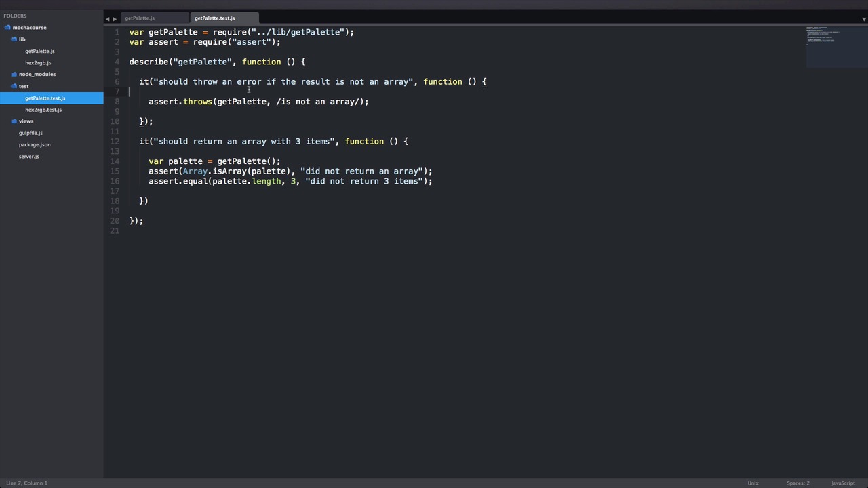Click the "did not return 3 items" string
Viewport: 868px width, 488px height.
(364, 181)
